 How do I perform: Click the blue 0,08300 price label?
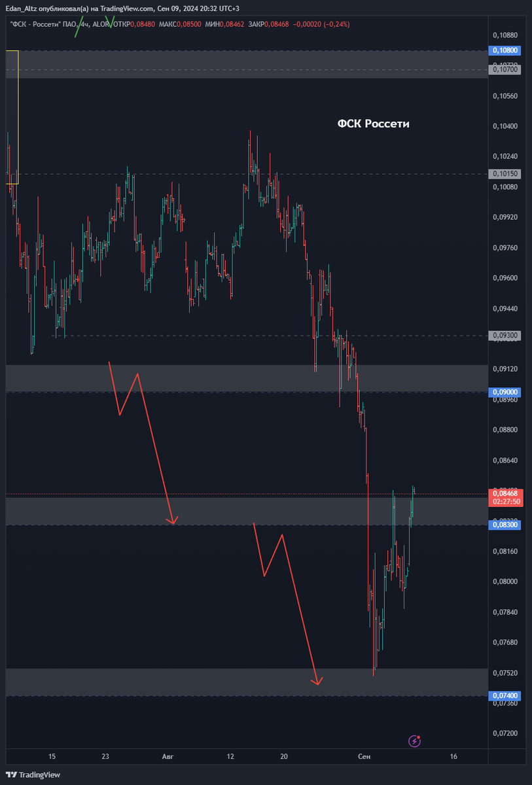(x=505, y=525)
